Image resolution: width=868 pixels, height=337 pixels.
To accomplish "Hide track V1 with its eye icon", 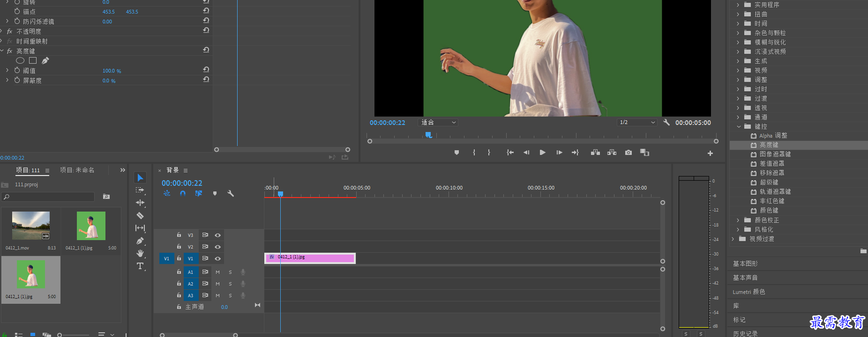I will tap(217, 258).
